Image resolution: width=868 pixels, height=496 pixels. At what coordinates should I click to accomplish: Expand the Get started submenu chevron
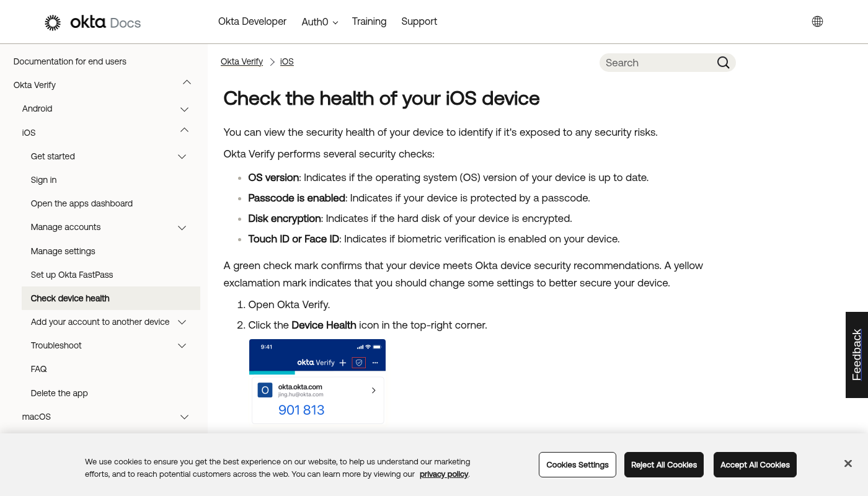pyautogui.click(x=182, y=157)
